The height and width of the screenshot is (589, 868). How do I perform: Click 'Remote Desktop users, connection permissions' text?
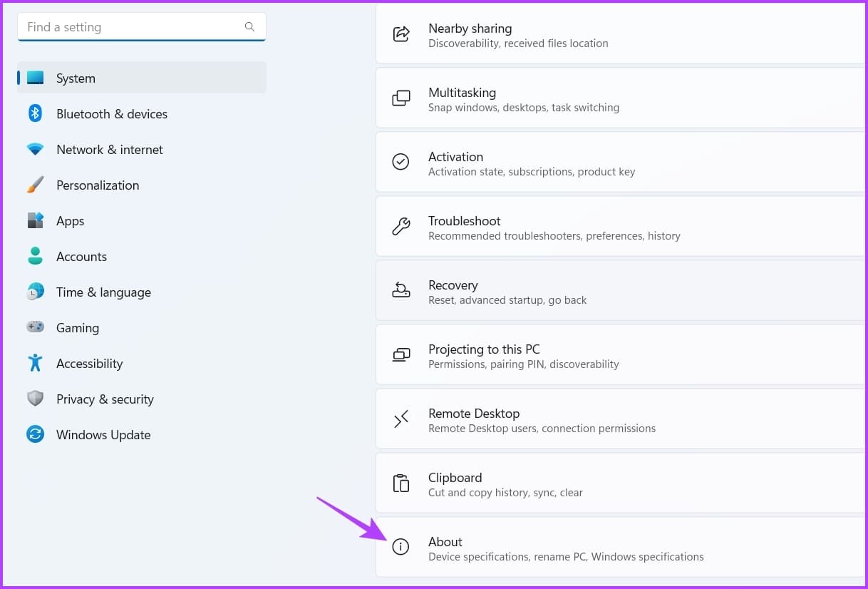point(542,429)
